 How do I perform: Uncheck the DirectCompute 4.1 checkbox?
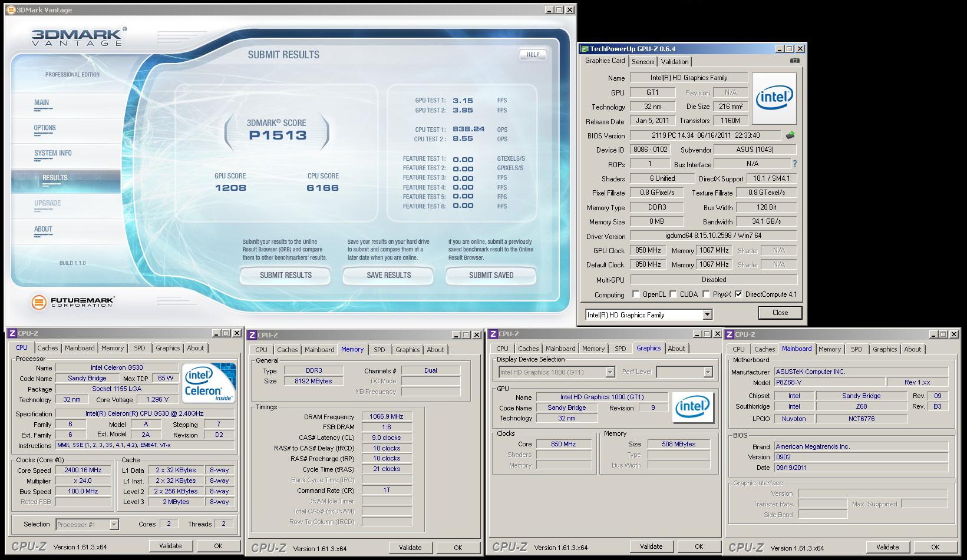click(738, 294)
